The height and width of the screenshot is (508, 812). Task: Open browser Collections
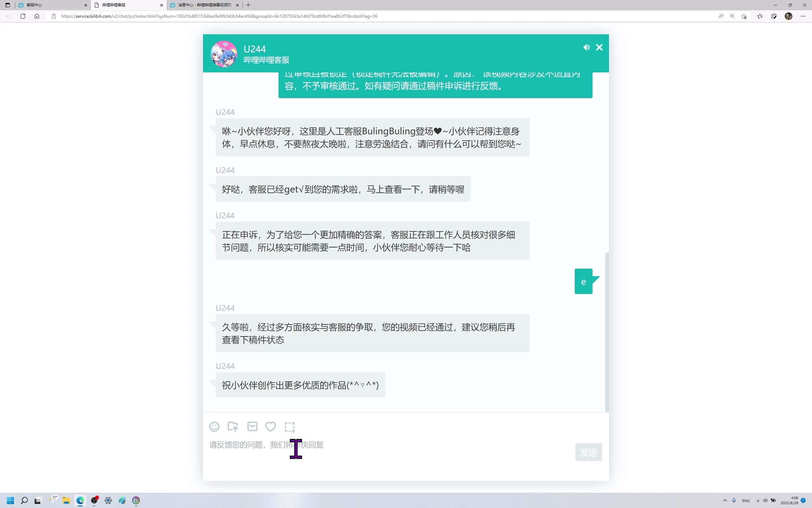774,16
